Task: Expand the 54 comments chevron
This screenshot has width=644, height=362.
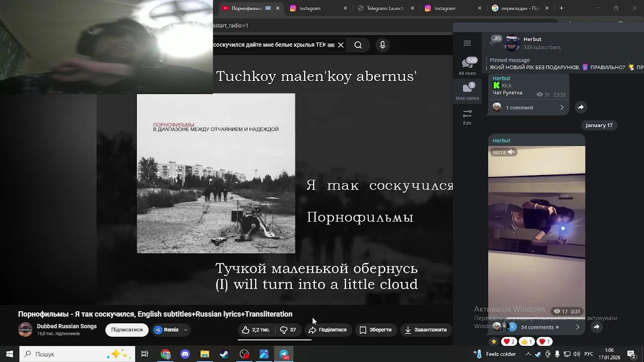Action: [x=578, y=327]
